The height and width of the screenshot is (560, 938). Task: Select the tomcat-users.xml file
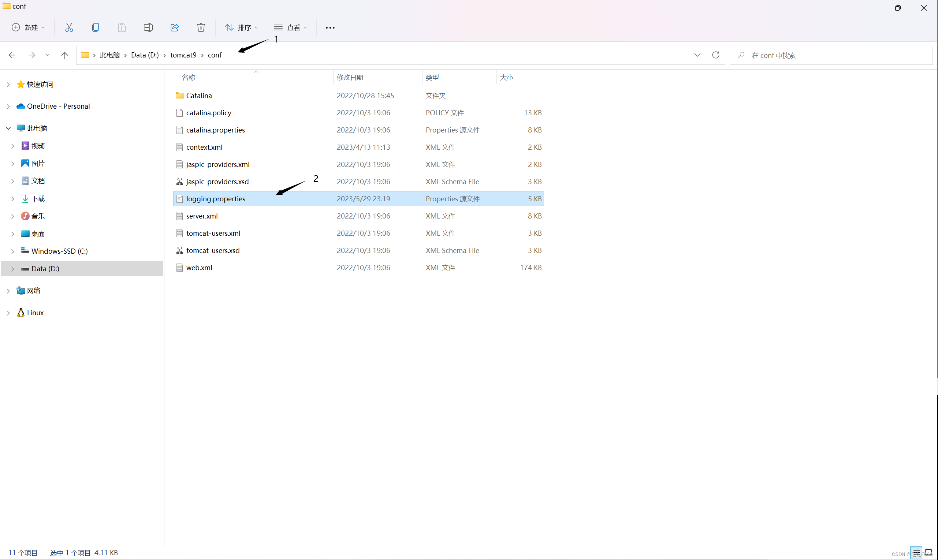(358, 233)
